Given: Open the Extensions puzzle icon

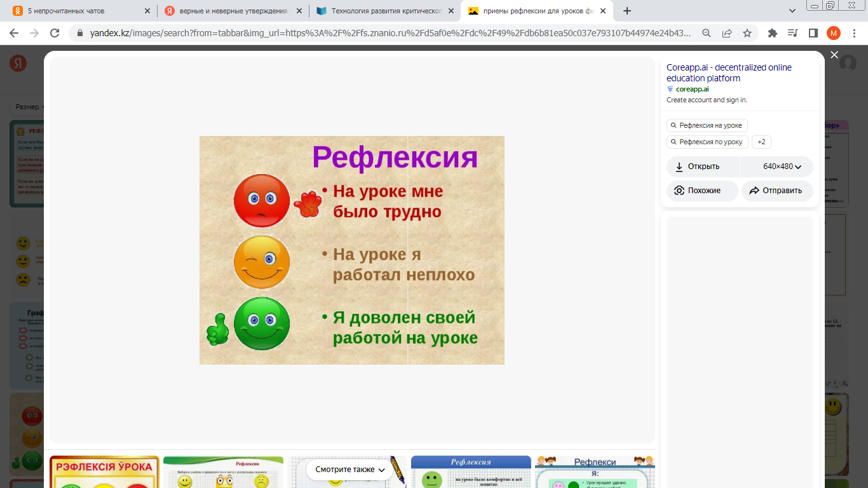Looking at the screenshot, I should tap(773, 33).
